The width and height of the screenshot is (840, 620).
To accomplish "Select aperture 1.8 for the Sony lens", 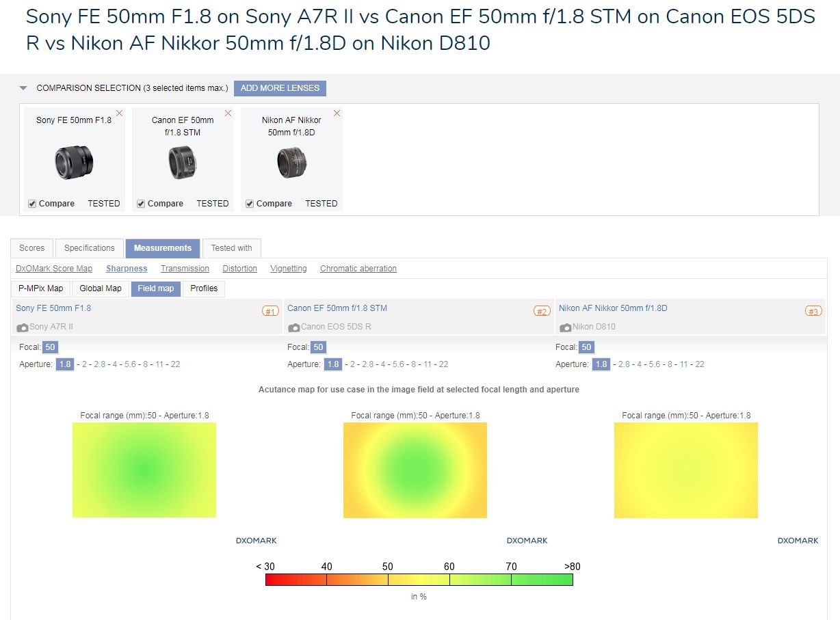I will [x=65, y=364].
